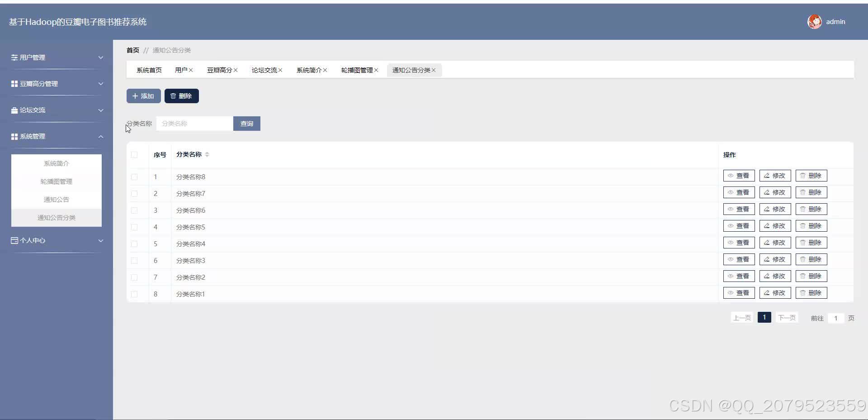Image resolution: width=868 pixels, height=420 pixels.
Task: Click the admin avatar image
Action: point(815,21)
